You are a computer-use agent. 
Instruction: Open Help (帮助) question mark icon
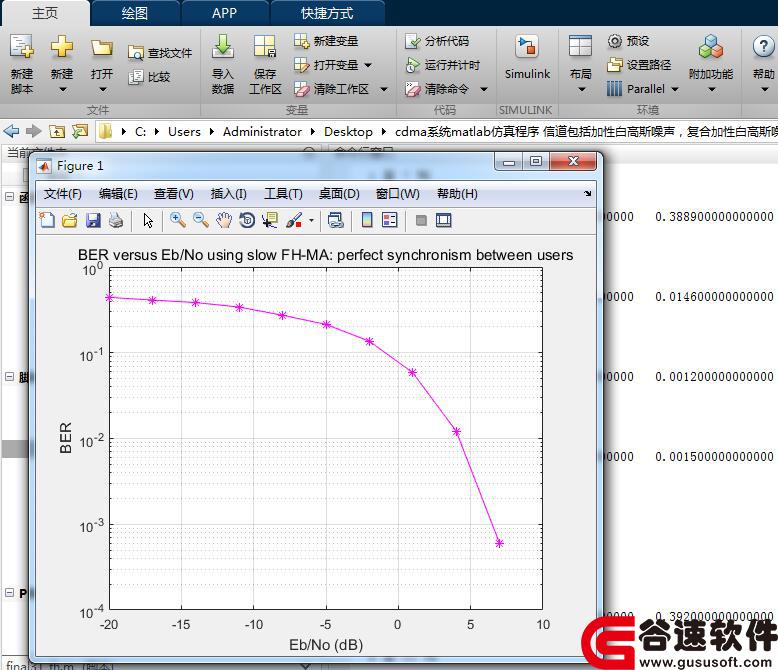tap(763, 47)
